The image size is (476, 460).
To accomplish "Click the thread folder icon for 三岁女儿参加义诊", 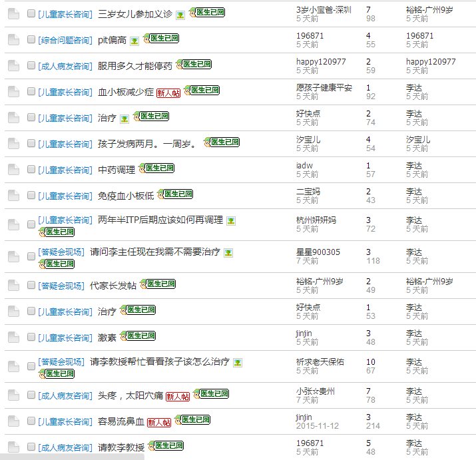I will tap(14, 14).
